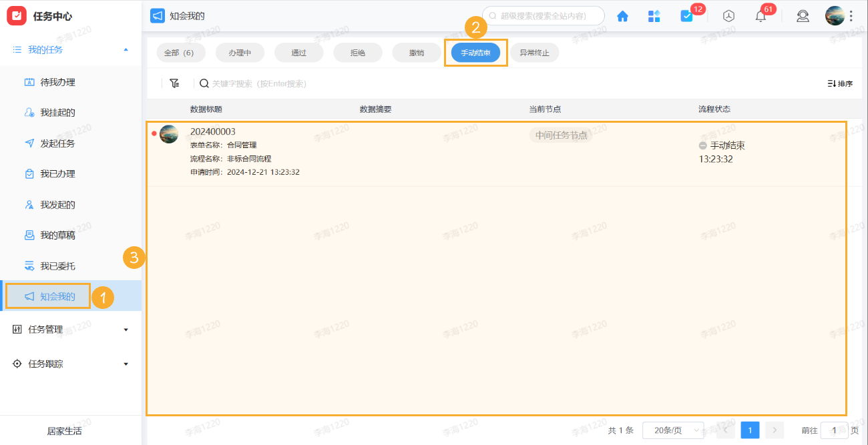
Task: Open notifications via the bell icon
Action: click(760, 15)
